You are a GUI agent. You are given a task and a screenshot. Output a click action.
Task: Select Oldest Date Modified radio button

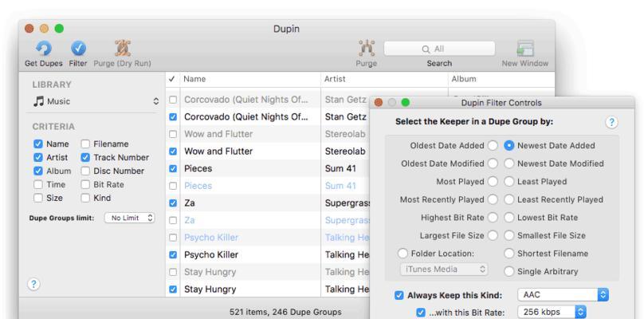(x=493, y=163)
